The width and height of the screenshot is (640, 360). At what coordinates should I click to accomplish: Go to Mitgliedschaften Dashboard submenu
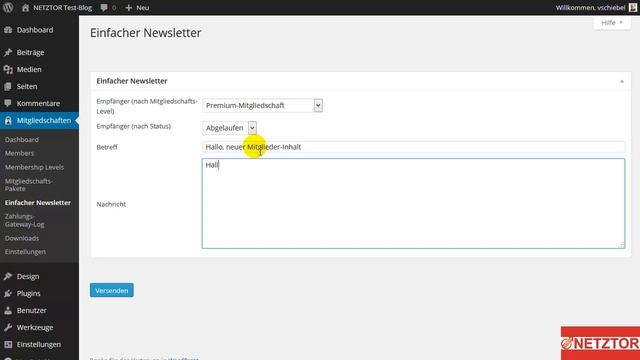[22, 140]
